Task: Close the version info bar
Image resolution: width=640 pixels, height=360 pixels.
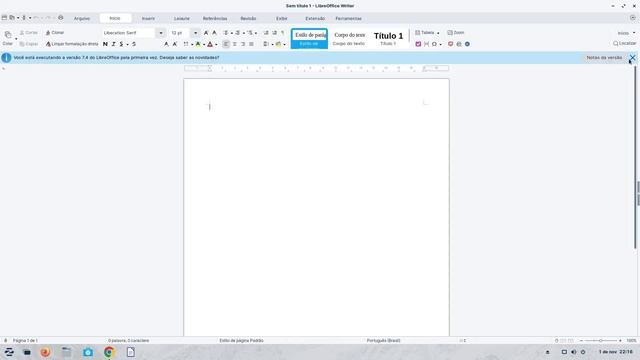Action: click(632, 58)
